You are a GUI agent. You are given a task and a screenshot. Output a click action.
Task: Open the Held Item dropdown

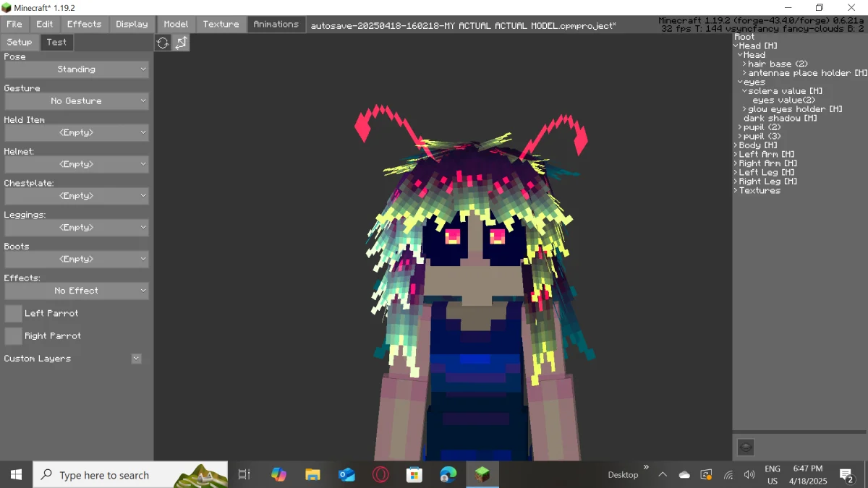coord(77,133)
